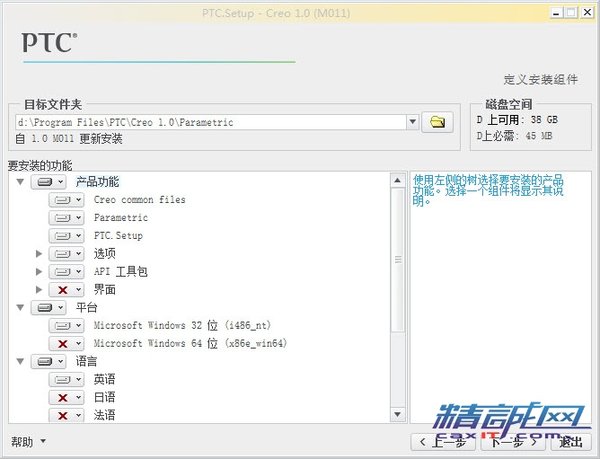
Task: Go back with the 上一步 button
Action: point(443,442)
